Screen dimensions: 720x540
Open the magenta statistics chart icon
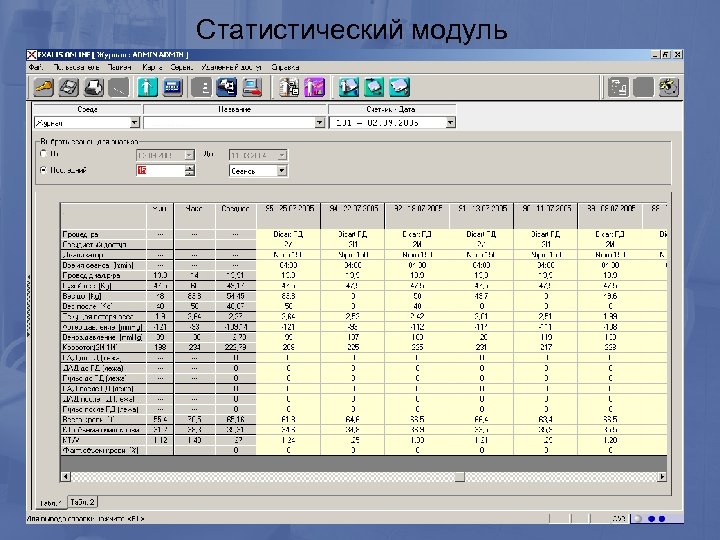tap(315, 87)
